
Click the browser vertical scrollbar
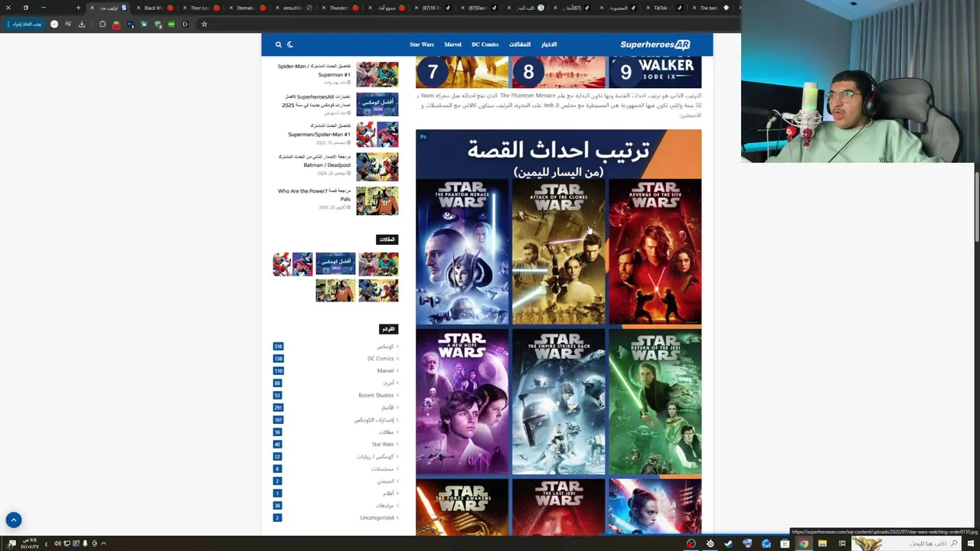click(x=976, y=207)
